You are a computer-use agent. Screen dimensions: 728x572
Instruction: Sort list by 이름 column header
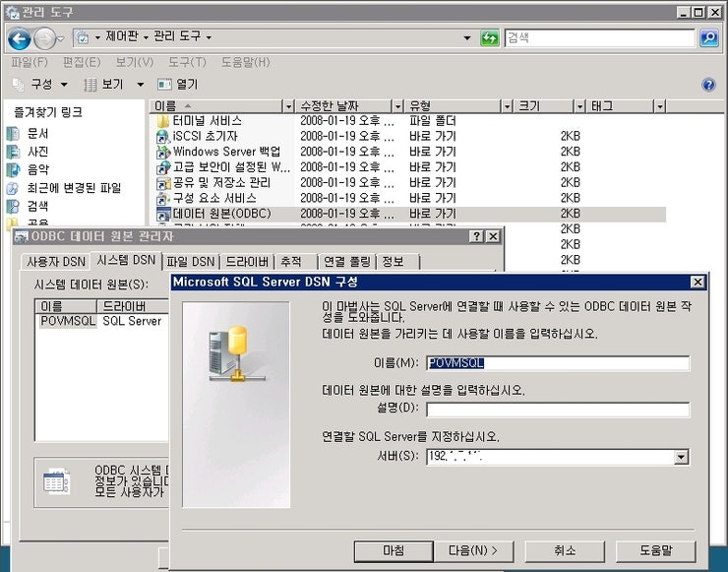coord(216,107)
